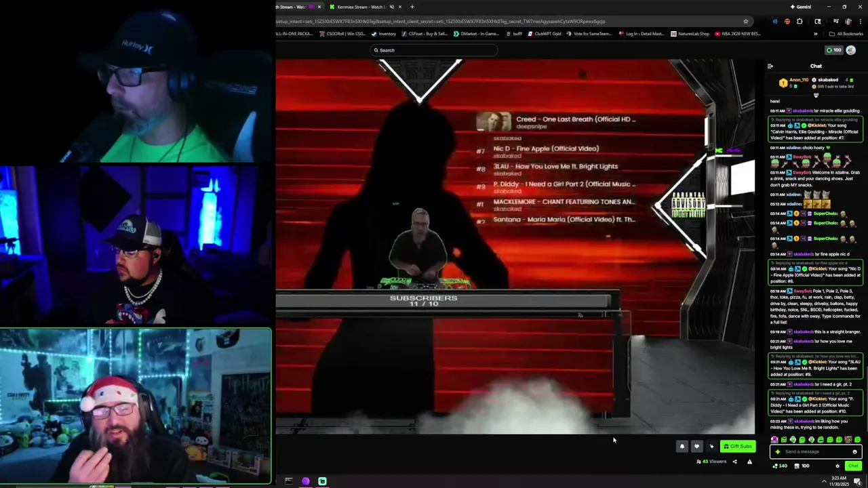Open the ClubWPT Gold bookmark

point(544,34)
